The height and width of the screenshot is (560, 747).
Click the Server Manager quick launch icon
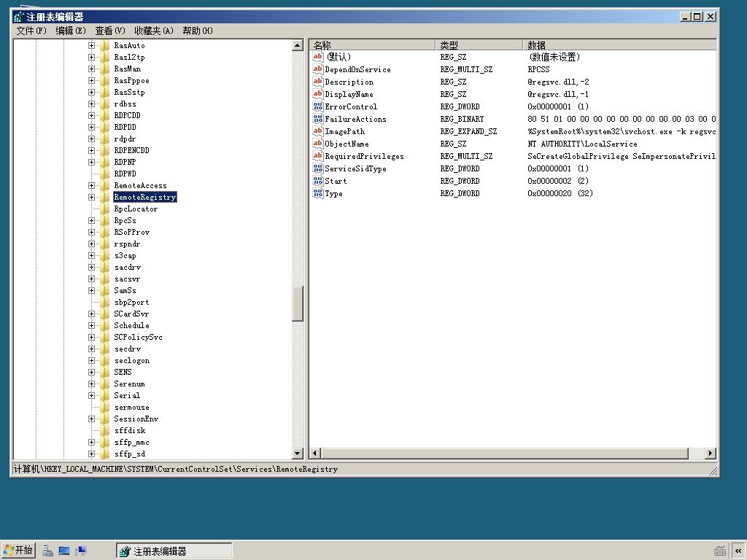(x=47, y=551)
